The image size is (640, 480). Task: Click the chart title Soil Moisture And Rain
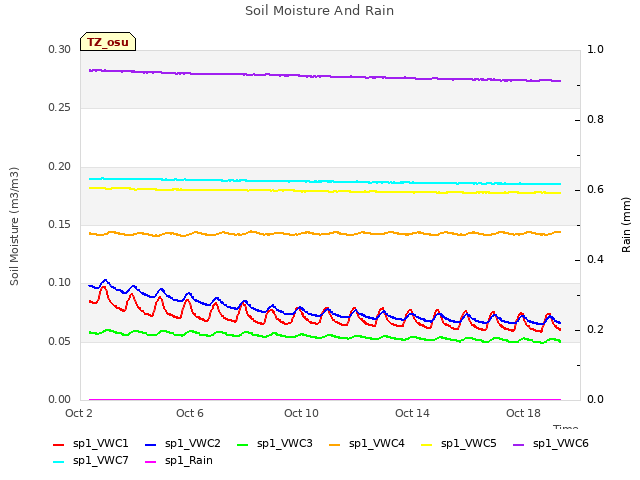pyautogui.click(x=320, y=11)
